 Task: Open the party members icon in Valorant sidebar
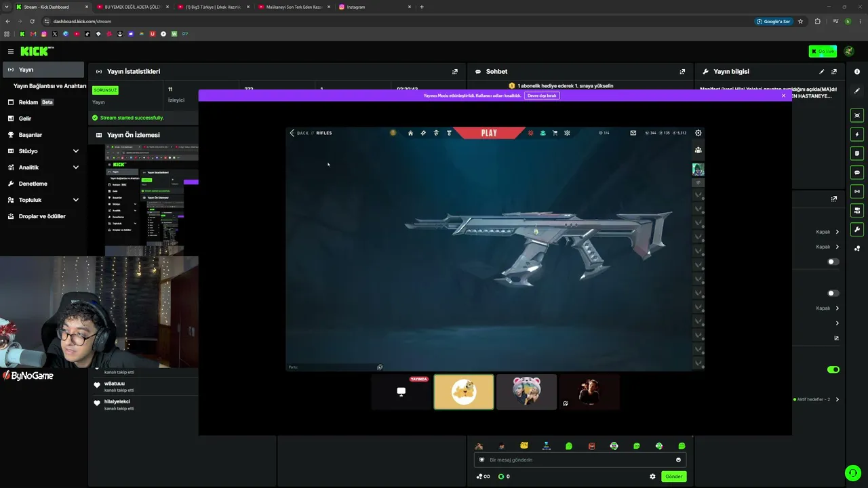pos(698,150)
